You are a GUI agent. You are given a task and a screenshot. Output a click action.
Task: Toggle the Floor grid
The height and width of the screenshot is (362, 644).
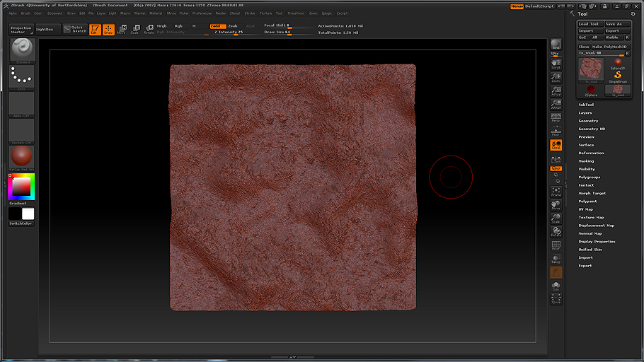coord(556,132)
